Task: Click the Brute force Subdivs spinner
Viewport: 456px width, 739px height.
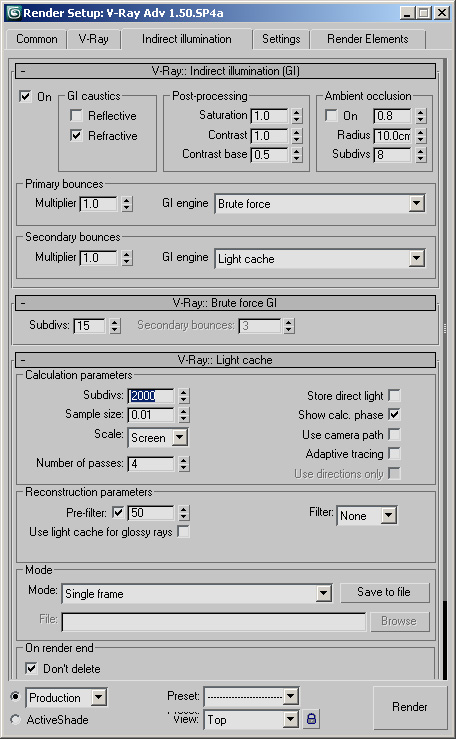Action: click(x=115, y=325)
